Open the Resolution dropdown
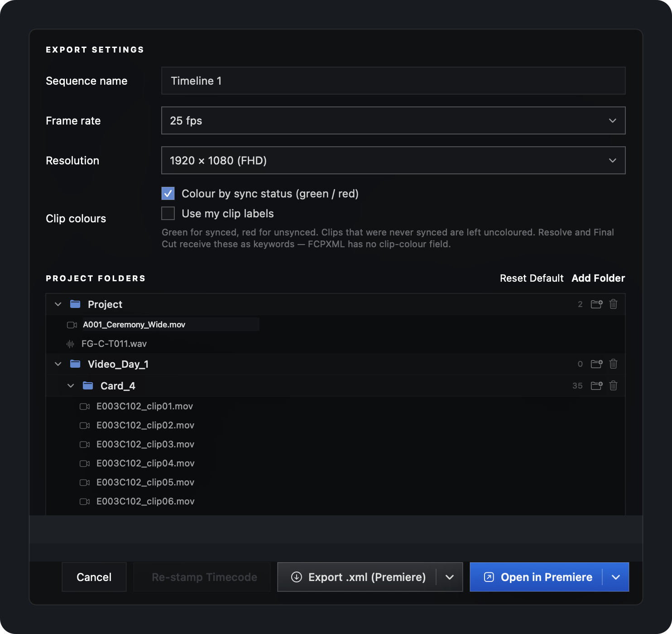 393,160
